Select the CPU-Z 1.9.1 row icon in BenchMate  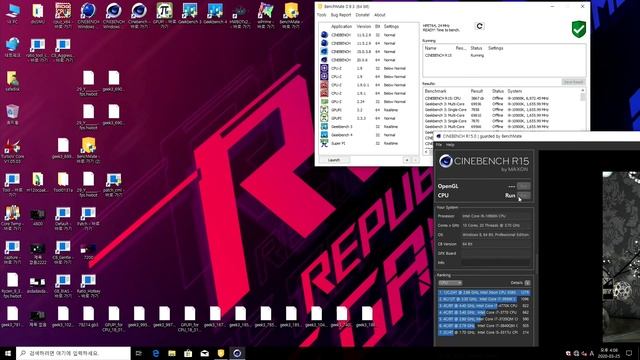[x=324, y=93]
